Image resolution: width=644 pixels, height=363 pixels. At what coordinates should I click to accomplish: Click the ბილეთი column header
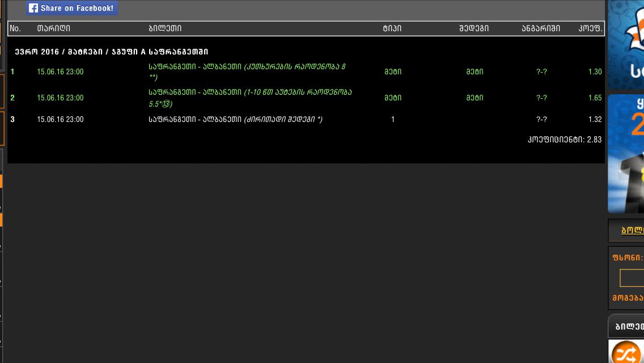[165, 28]
